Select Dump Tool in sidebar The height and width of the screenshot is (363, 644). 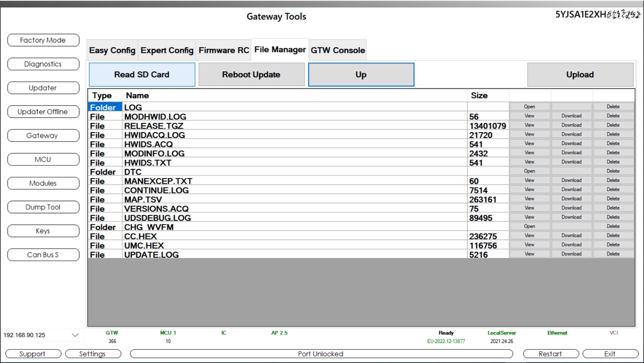[x=43, y=207]
